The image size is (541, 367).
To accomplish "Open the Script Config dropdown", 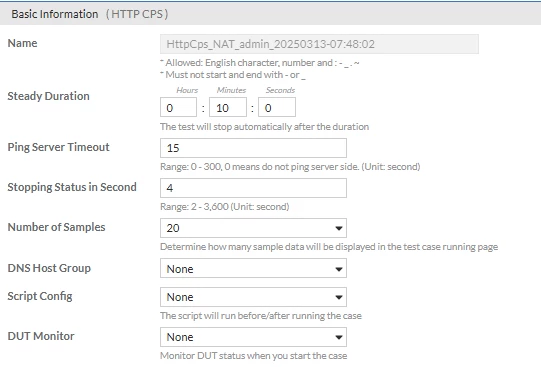I will coord(253,297).
